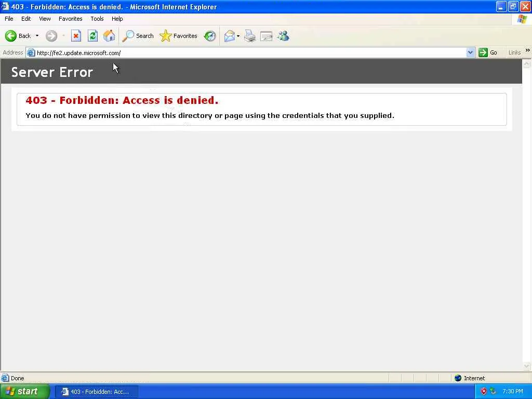Viewport: 532px width, 399px height.
Task: Open the Back button history dropdown arrow
Action: pos(37,36)
